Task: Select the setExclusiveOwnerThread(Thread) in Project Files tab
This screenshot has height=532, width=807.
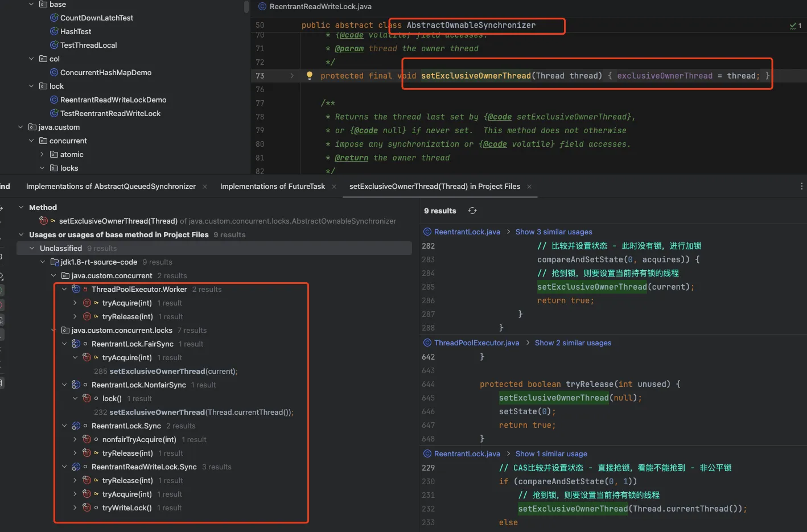Action: click(435, 186)
